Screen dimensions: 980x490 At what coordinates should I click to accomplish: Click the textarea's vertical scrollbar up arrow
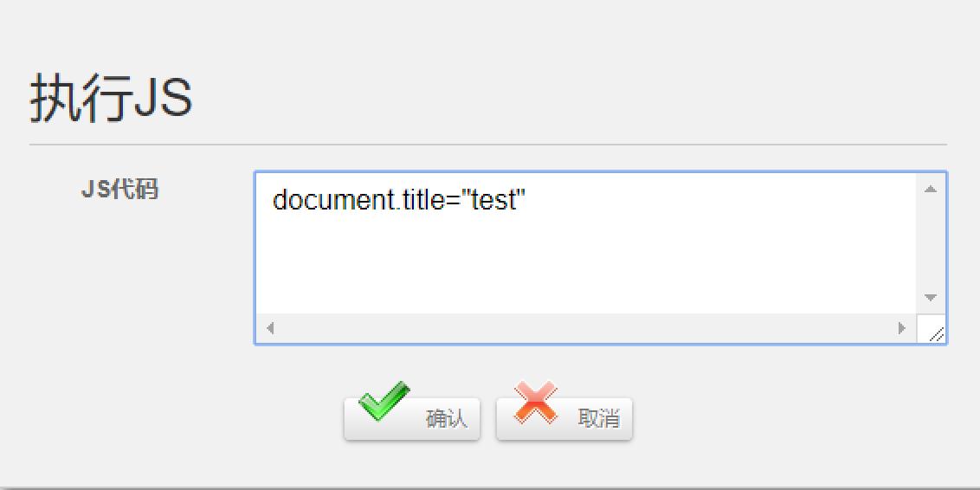931,189
